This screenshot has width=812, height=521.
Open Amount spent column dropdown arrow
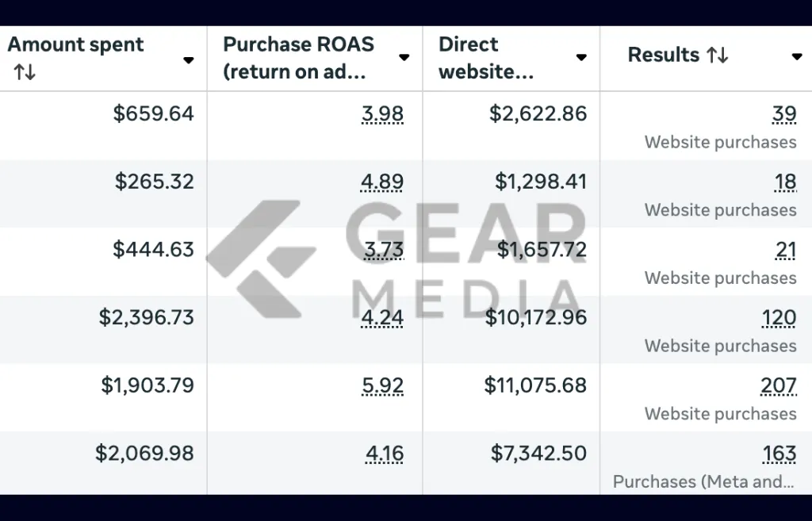tap(189, 60)
